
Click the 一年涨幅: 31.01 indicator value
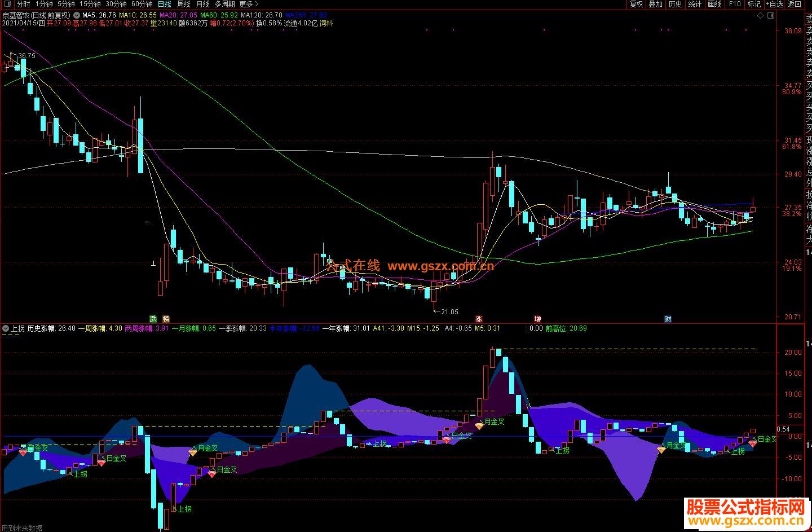point(346,328)
